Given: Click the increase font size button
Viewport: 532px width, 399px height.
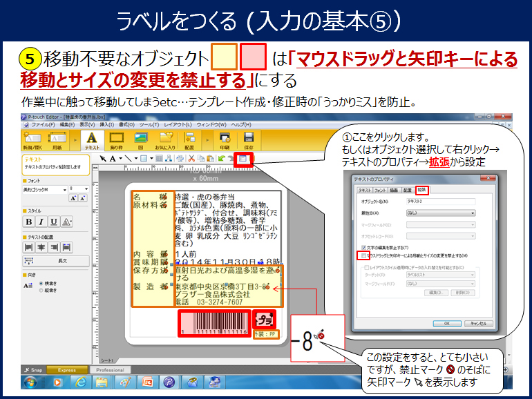Looking at the screenshot, I should (73, 198).
